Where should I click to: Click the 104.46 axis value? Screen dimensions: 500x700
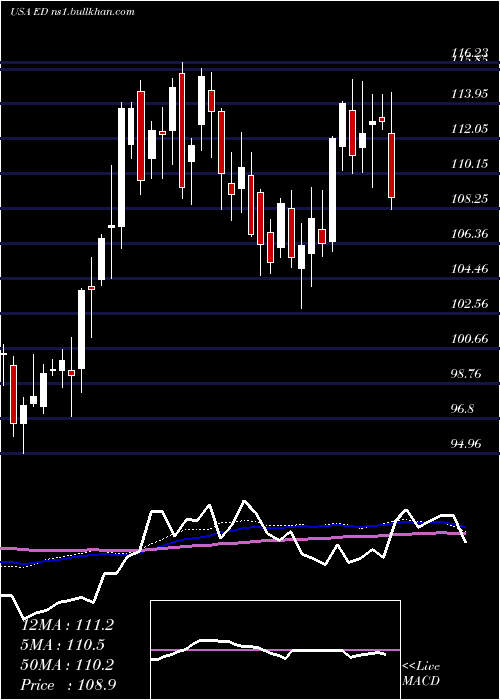[470, 269]
